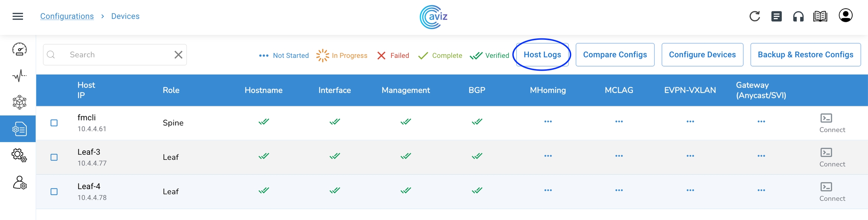Screen dimensions: 868x220
Task: Select the fmcli device checkbox
Action: tap(54, 123)
